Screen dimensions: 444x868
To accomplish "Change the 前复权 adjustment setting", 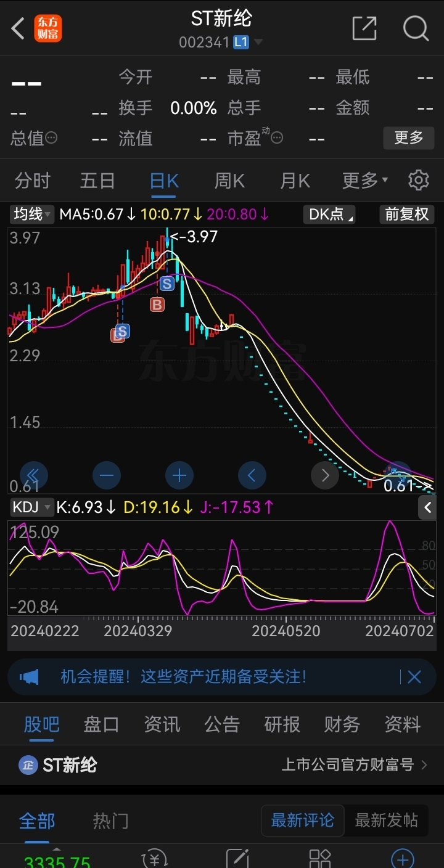I will click(407, 215).
